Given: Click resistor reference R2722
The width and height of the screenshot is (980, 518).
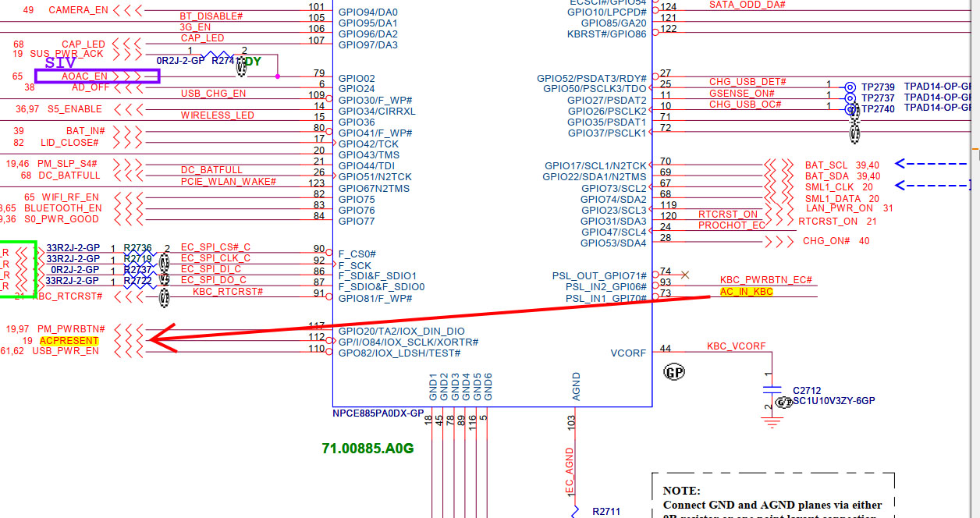Looking at the screenshot, I should (x=138, y=280).
